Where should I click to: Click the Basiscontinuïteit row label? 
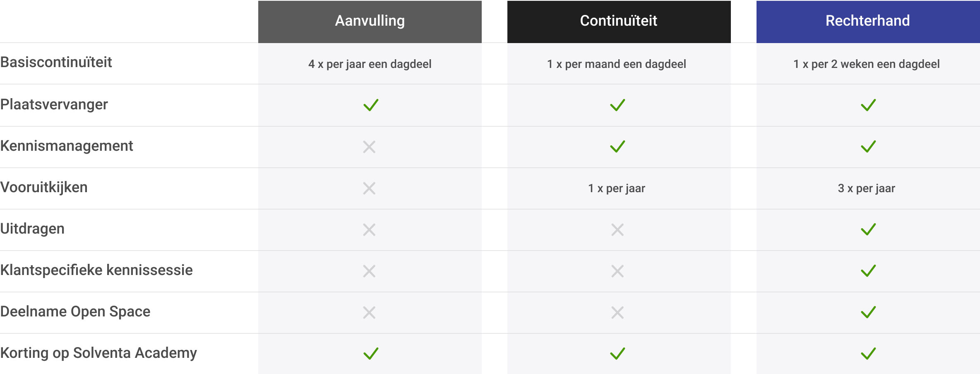click(x=56, y=62)
